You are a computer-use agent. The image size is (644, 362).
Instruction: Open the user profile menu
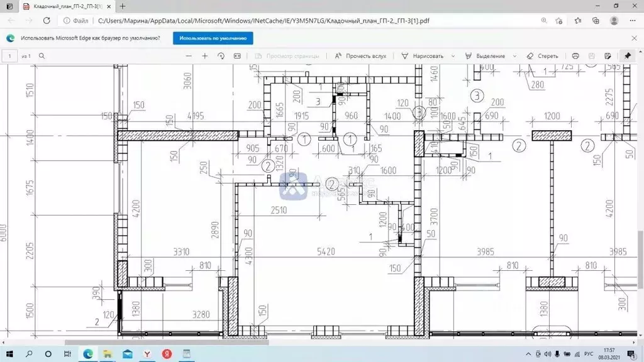pos(614,21)
